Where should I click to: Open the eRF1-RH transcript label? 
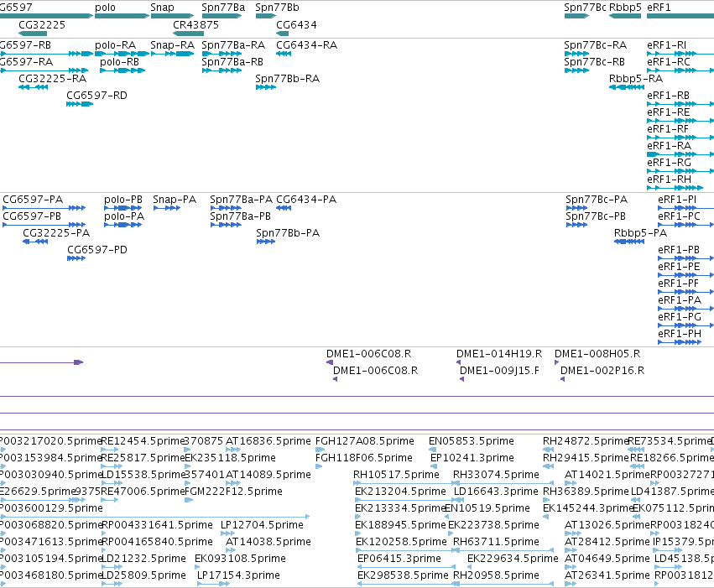click(x=669, y=180)
